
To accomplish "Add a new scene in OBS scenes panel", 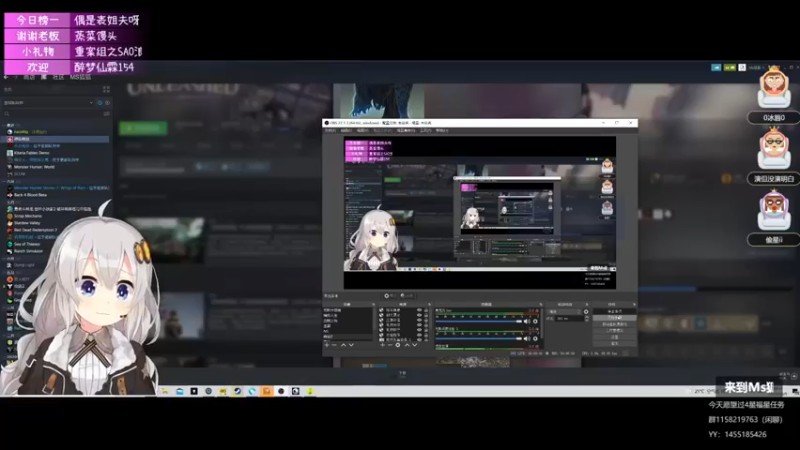I will coord(327,345).
